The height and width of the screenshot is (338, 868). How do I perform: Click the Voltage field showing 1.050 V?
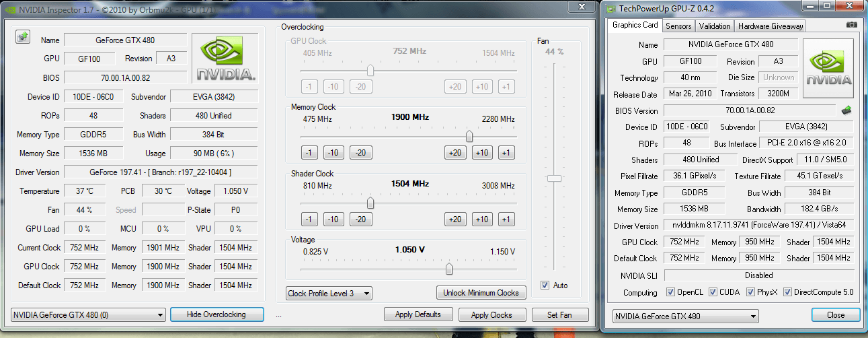(x=236, y=191)
